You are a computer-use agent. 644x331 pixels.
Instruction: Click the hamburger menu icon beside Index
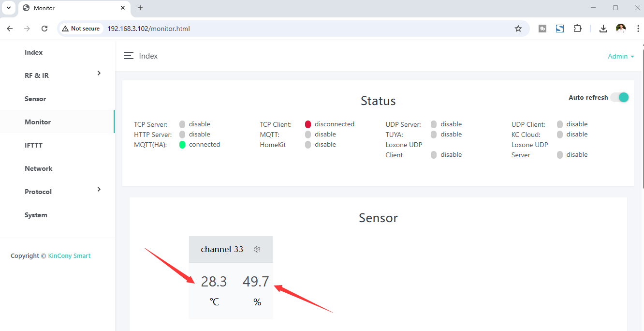(x=128, y=56)
